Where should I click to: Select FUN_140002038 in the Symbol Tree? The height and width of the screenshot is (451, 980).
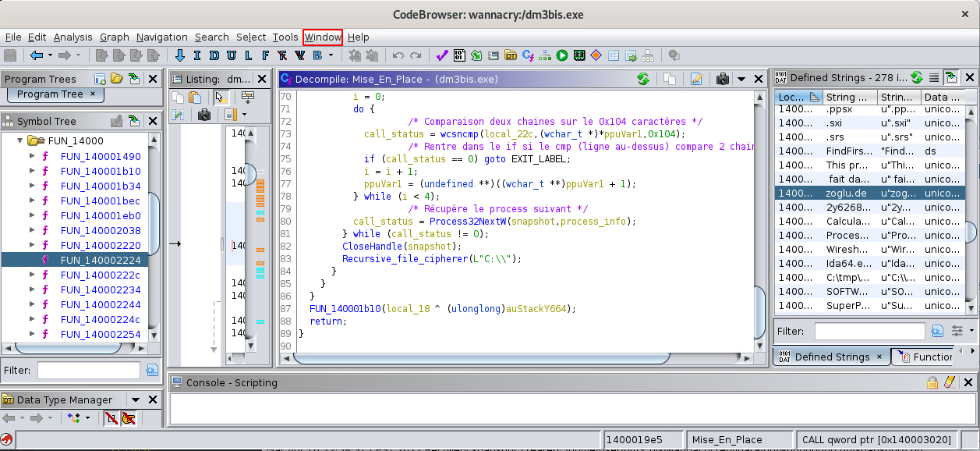point(101,230)
